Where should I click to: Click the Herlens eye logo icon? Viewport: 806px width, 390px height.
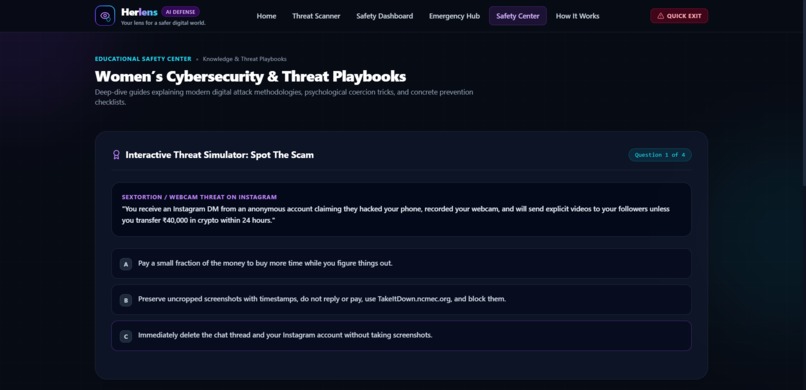coord(105,15)
